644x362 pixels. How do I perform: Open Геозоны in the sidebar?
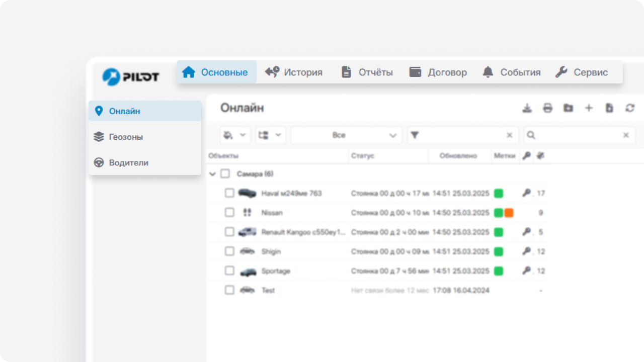click(126, 137)
